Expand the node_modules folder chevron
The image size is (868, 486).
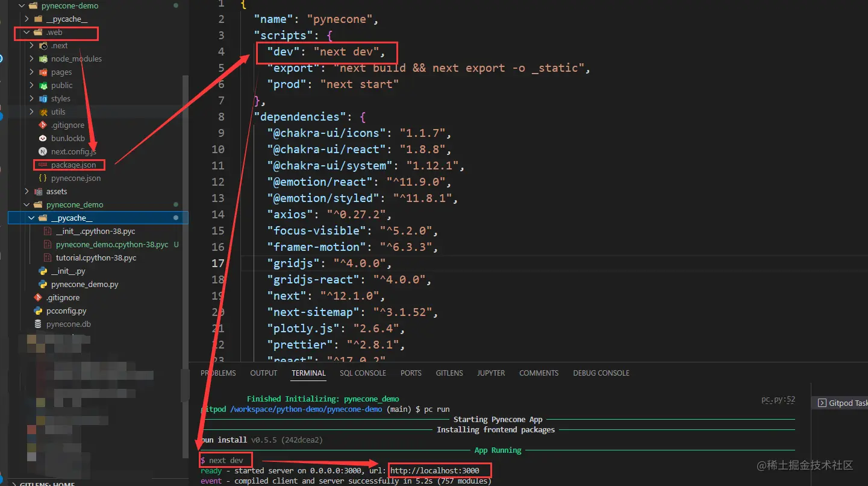[31, 59]
